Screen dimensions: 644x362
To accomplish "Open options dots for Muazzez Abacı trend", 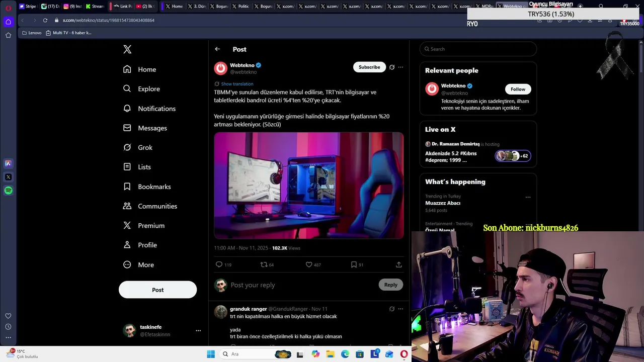I will (528, 197).
